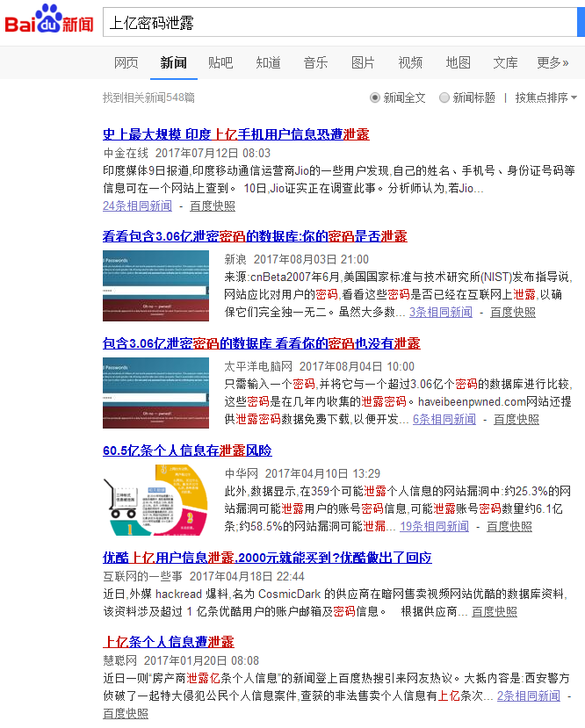Open headline 包含3.06亿泄密密码的数据库 看看你的密码也没有泄露
585x728 pixels.
pos(262,343)
